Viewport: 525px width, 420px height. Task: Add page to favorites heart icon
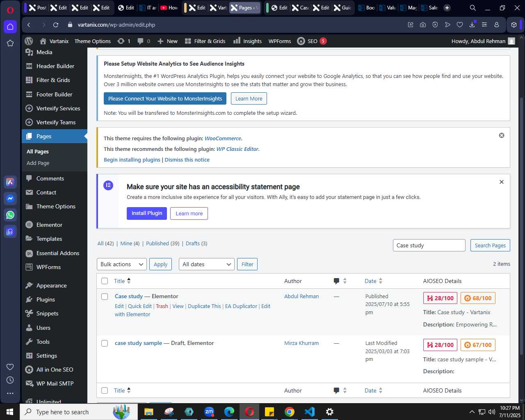[x=460, y=25]
